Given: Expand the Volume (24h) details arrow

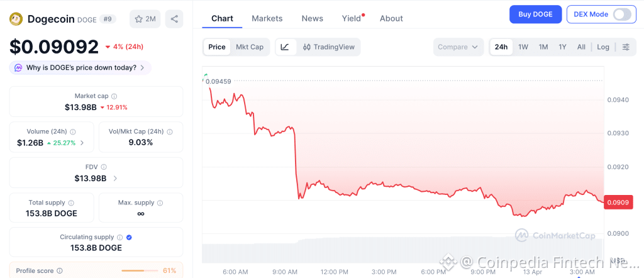Looking at the screenshot, I should pyautogui.click(x=82, y=143).
